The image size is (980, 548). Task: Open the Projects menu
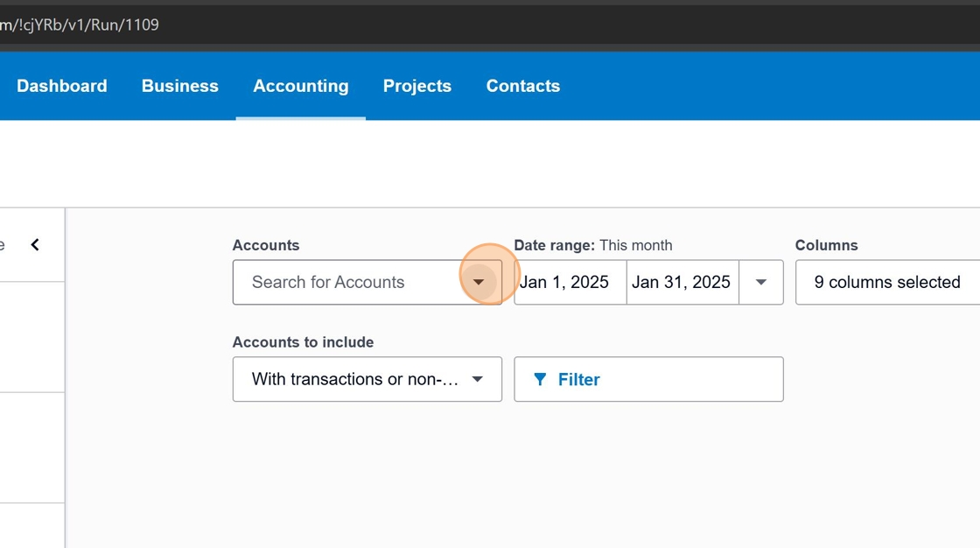coord(417,86)
